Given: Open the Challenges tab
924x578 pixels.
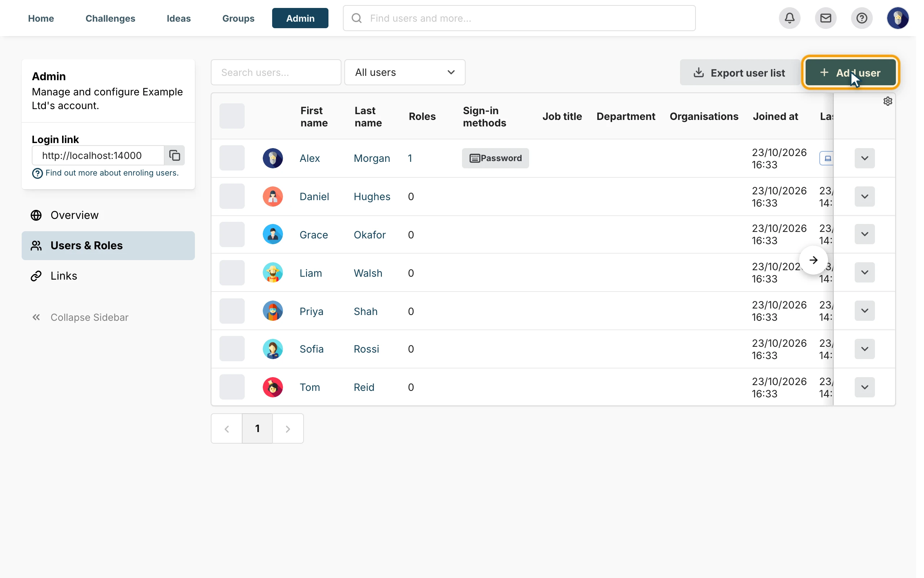Looking at the screenshot, I should coord(110,18).
